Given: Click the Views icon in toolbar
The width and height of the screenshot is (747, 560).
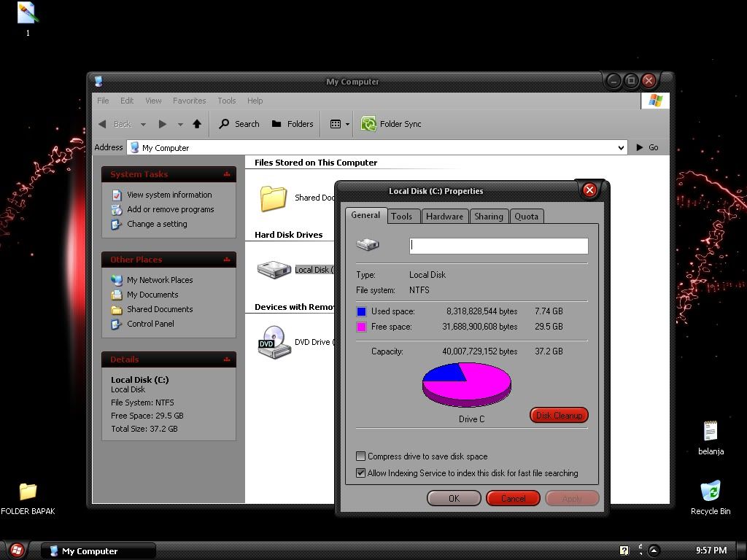Looking at the screenshot, I should [x=336, y=124].
